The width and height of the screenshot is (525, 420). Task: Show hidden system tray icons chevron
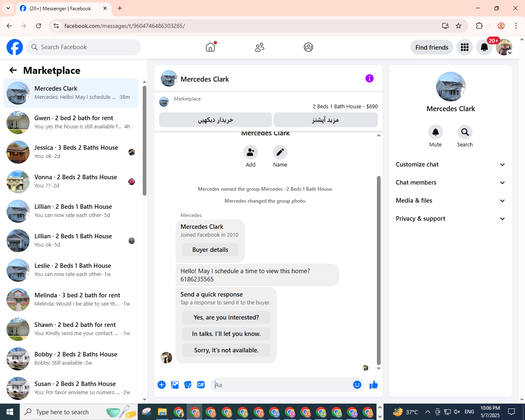click(x=428, y=412)
